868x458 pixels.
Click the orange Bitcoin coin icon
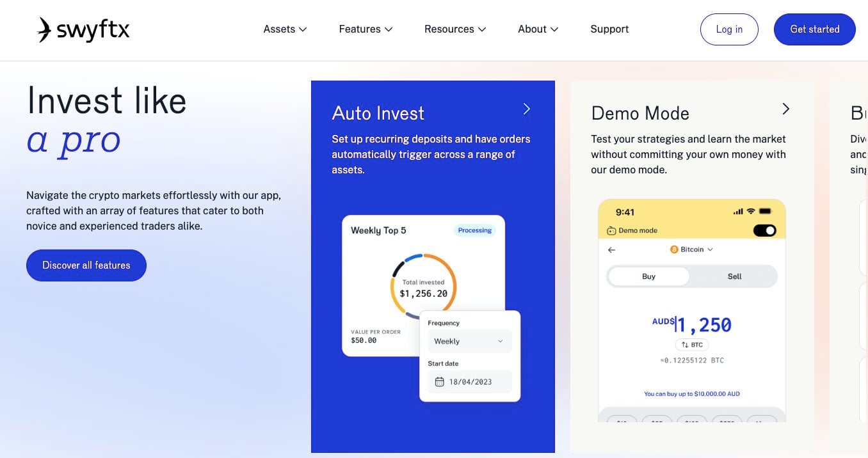click(x=673, y=249)
